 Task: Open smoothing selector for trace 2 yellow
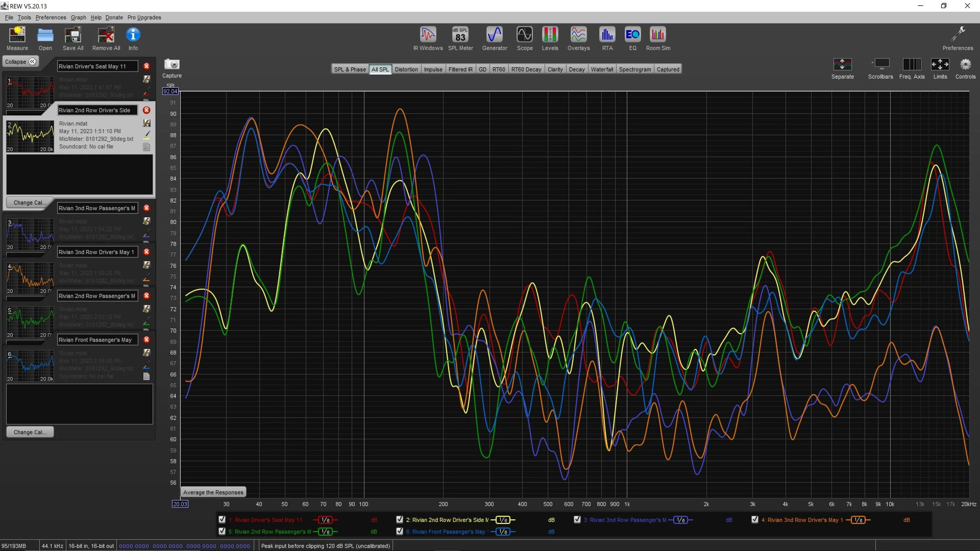[502, 520]
